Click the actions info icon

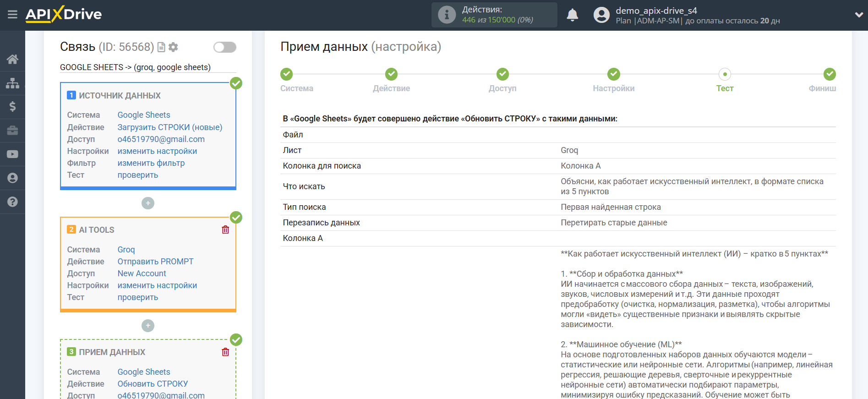pos(447,15)
